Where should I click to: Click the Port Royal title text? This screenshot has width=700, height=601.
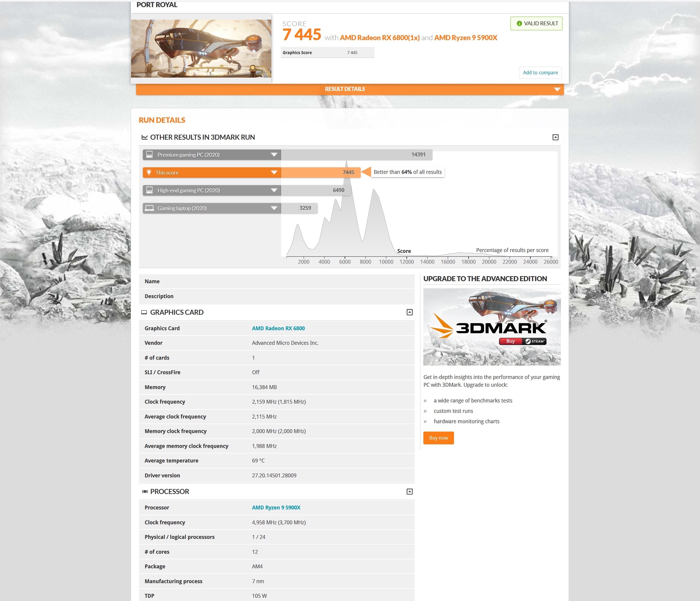[157, 5]
